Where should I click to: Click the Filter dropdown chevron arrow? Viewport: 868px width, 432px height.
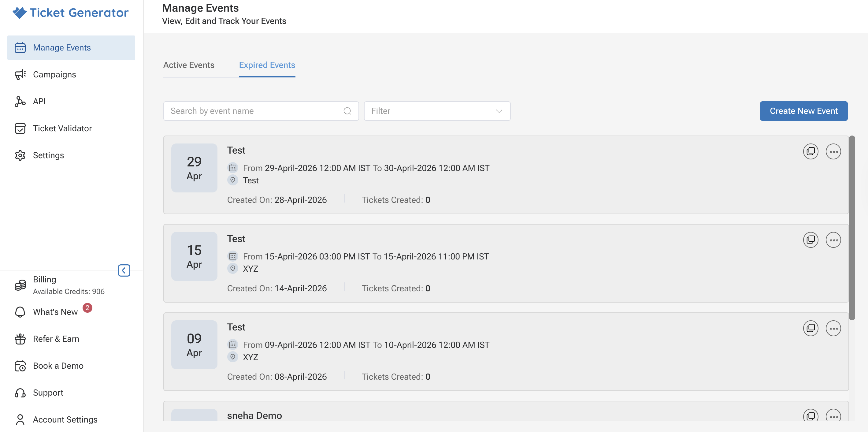[499, 111]
